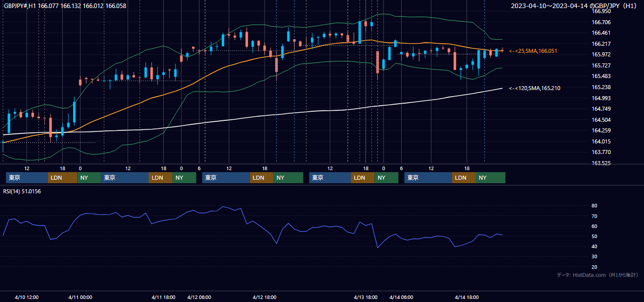Click price axis value 164.015
The image size is (644, 302).
click(601, 141)
